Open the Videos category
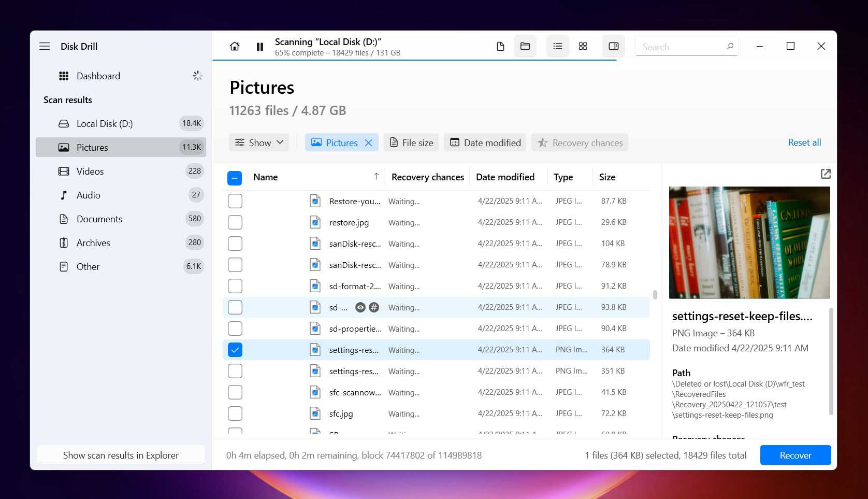868x499 pixels. [121, 172]
